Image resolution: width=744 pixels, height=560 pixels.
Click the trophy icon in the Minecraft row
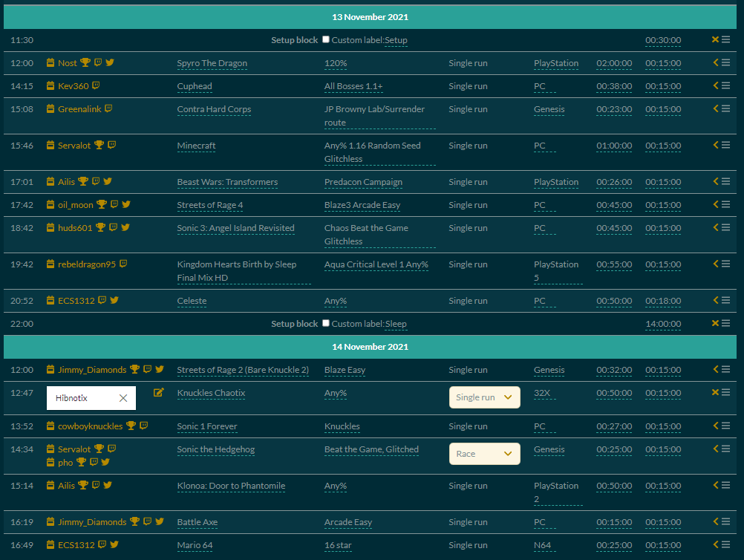99,145
